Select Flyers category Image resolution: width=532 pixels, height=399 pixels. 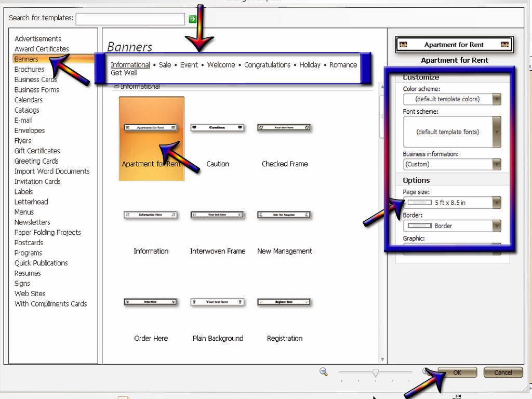click(23, 140)
